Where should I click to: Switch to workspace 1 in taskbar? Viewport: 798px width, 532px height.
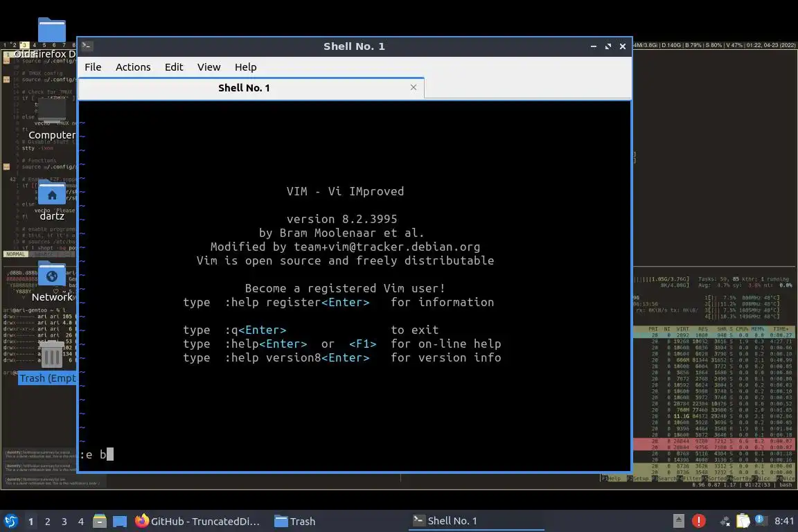(31, 522)
